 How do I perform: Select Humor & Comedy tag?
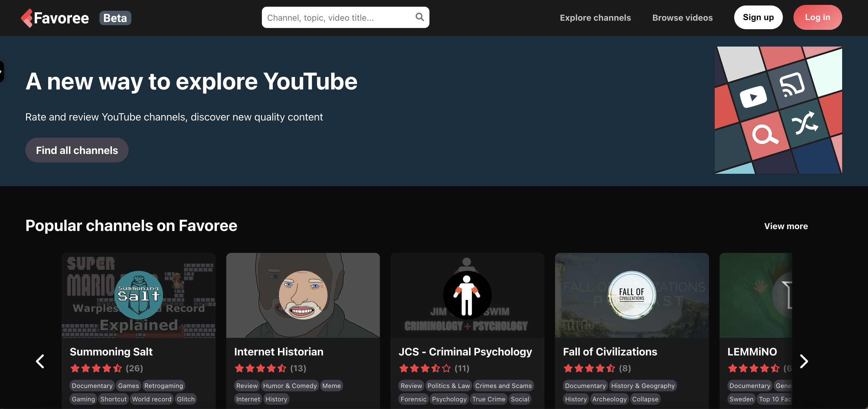pos(290,385)
